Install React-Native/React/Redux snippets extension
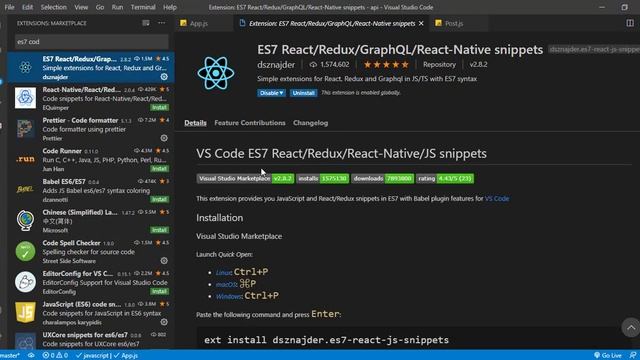 (x=159, y=107)
